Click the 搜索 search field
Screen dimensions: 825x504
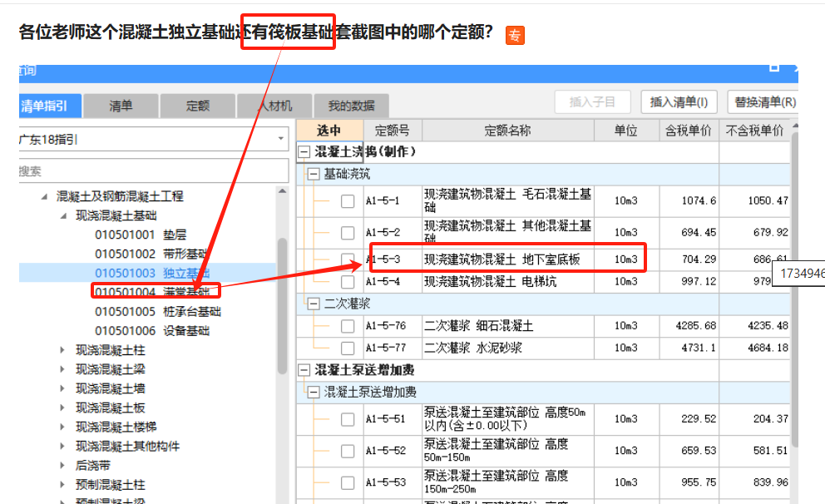154,171
